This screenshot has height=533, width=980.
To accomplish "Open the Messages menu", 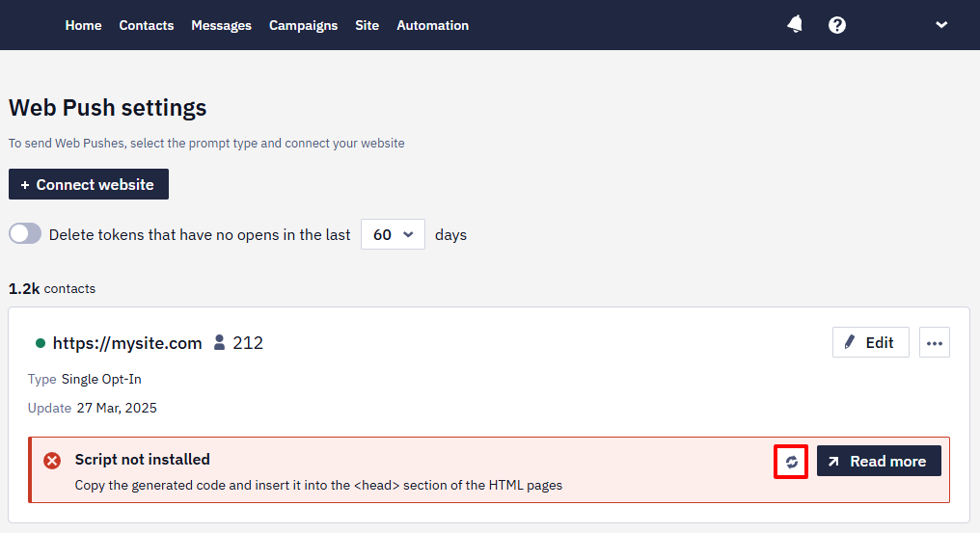I will (x=221, y=26).
